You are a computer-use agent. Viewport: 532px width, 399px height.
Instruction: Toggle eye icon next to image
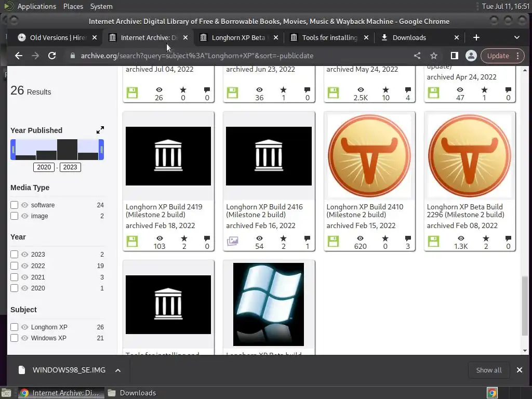(24, 216)
